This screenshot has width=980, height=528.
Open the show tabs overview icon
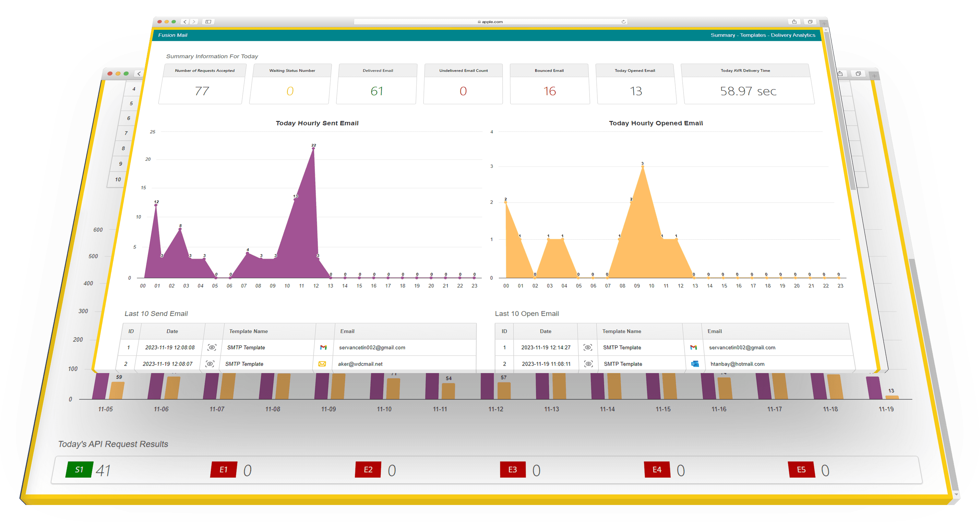pyautogui.click(x=810, y=22)
